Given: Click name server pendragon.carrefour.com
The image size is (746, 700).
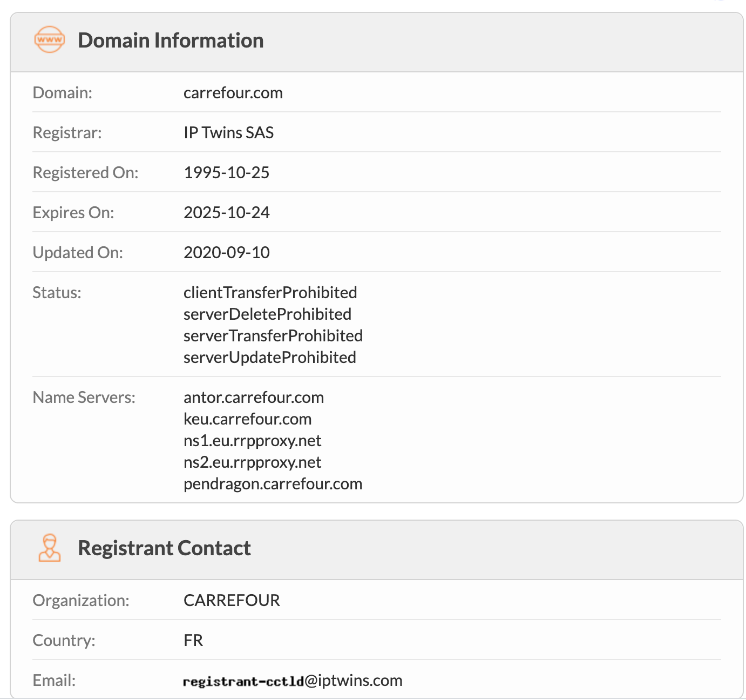Looking at the screenshot, I should coord(273,484).
